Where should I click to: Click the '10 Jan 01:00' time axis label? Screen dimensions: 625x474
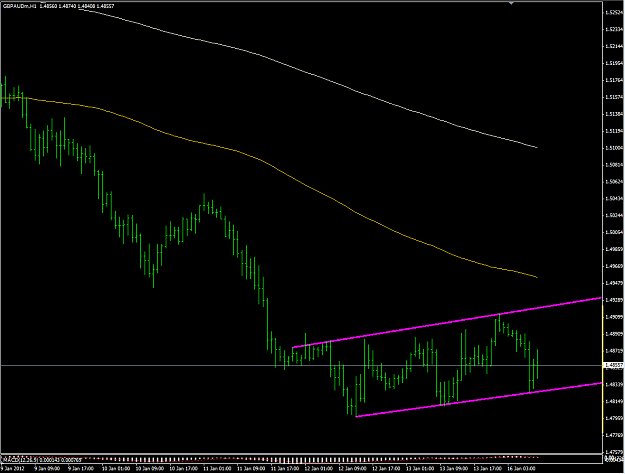116,469
